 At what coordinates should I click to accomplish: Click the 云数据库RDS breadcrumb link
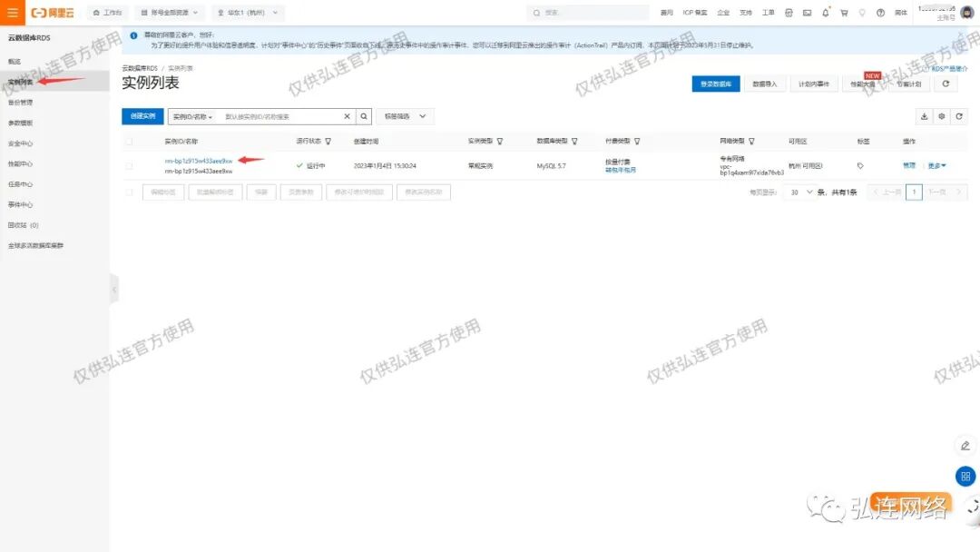(x=140, y=68)
